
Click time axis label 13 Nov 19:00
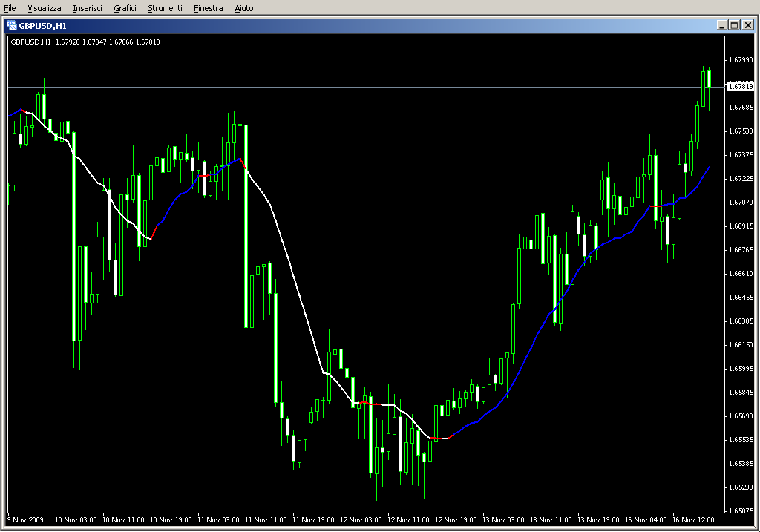point(598,520)
